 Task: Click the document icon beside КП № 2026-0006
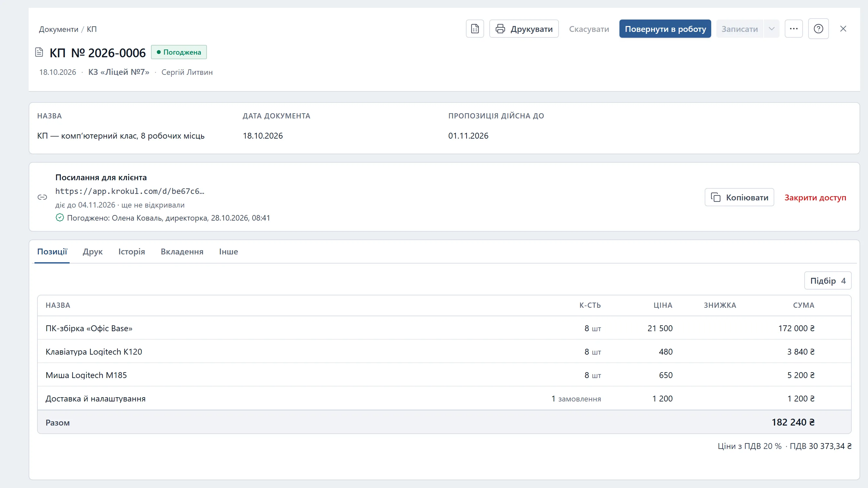(39, 52)
